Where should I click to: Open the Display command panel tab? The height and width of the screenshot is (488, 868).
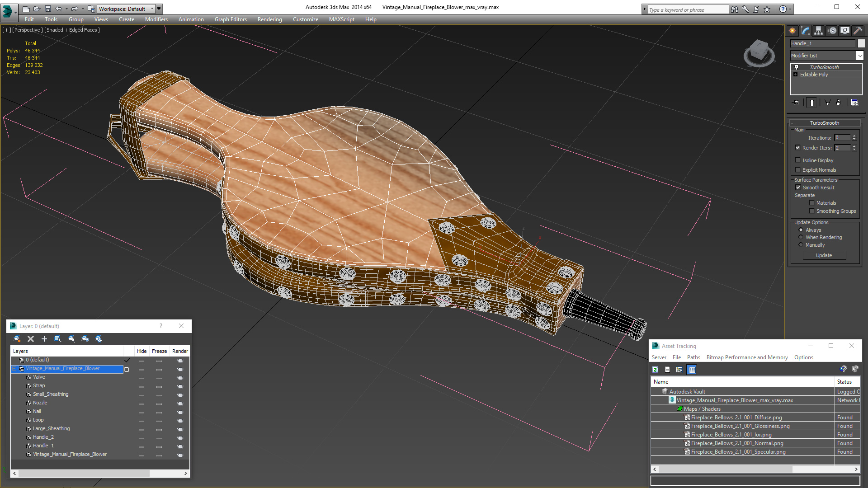844,31
